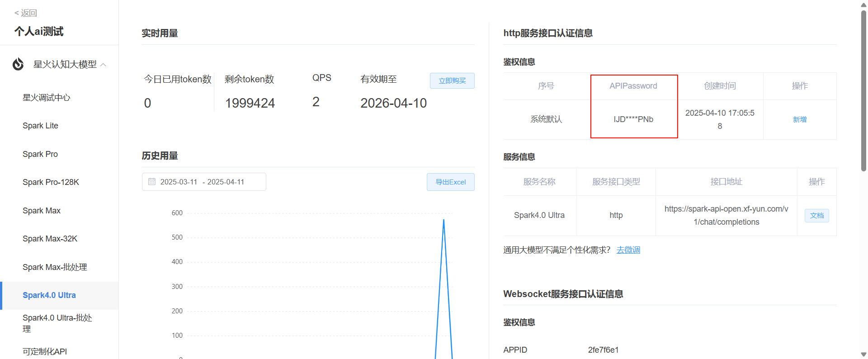This screenshot has height=359, width=868.
Task: Open Spark4.0 Ultra-批处理 sidebar item
Action: (x=57, y=323)
